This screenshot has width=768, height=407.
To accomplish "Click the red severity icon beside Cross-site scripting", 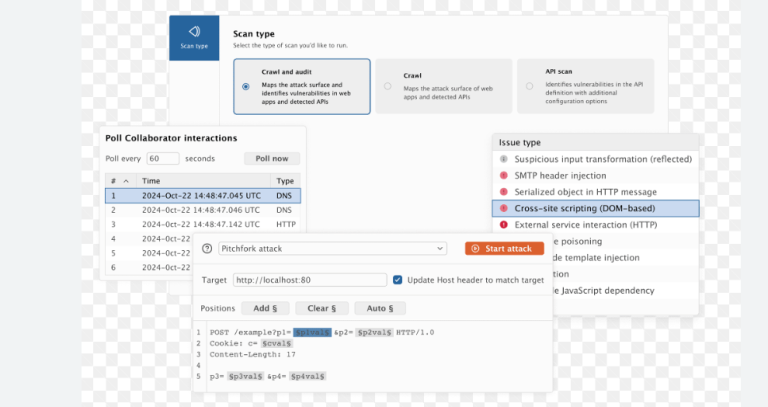I will (x=504, y=209).
